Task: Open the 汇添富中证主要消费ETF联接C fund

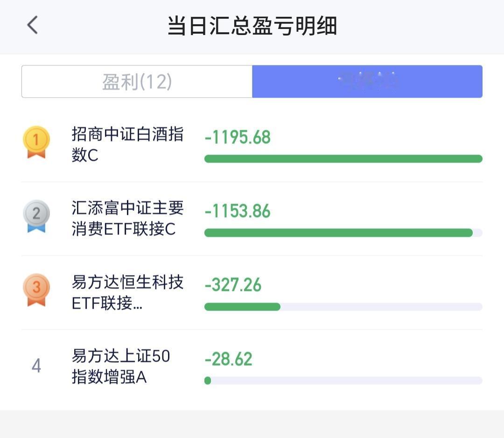Action: 127,219
